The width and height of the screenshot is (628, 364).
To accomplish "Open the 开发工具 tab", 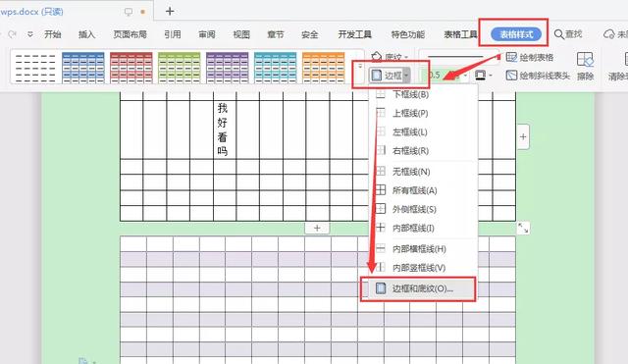I will (354, 34).
